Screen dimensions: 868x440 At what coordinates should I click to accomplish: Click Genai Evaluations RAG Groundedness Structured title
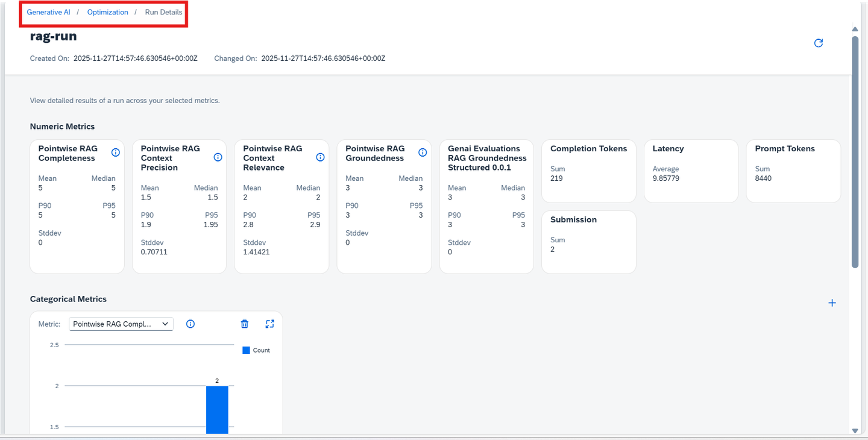487,158
